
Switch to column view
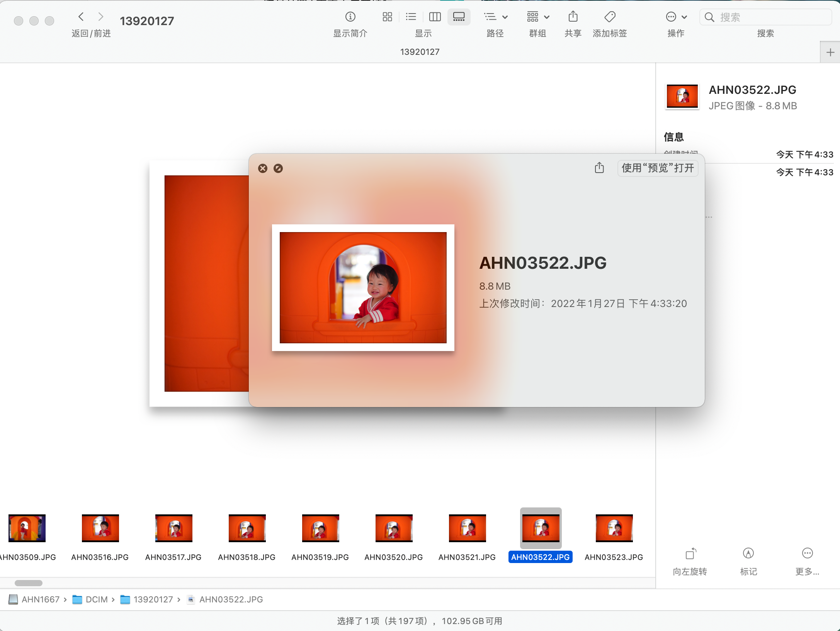(x=435, y=17)
